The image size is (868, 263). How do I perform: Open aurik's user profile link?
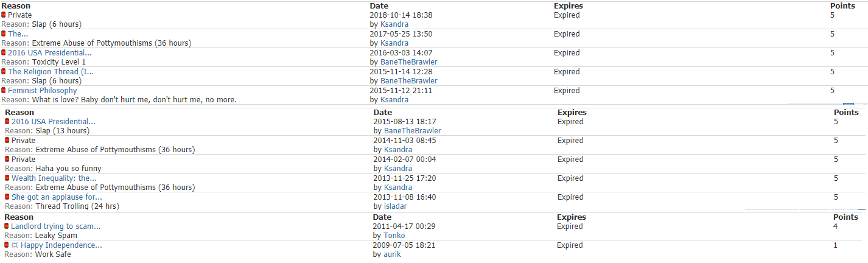click(x=392, y=254)
